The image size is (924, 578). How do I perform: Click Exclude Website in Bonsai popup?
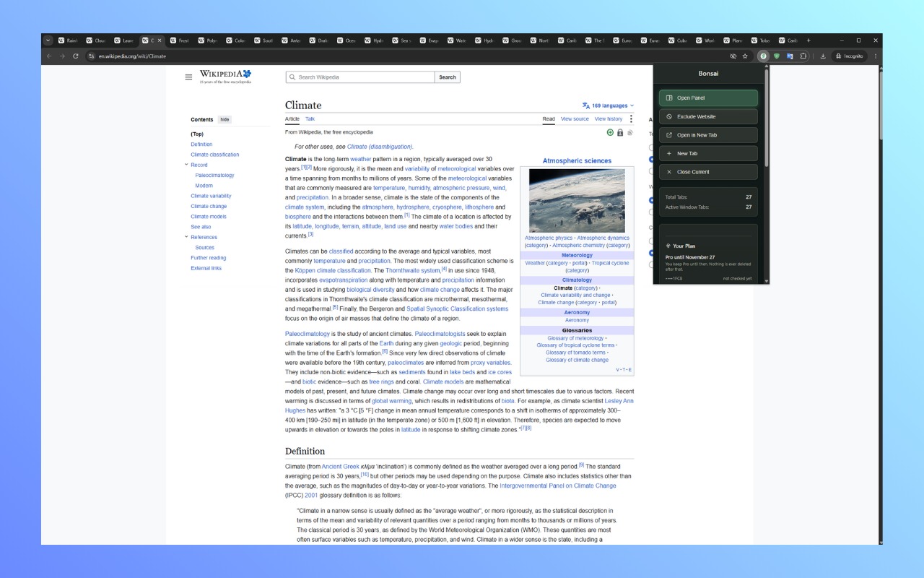pos(708,116)
